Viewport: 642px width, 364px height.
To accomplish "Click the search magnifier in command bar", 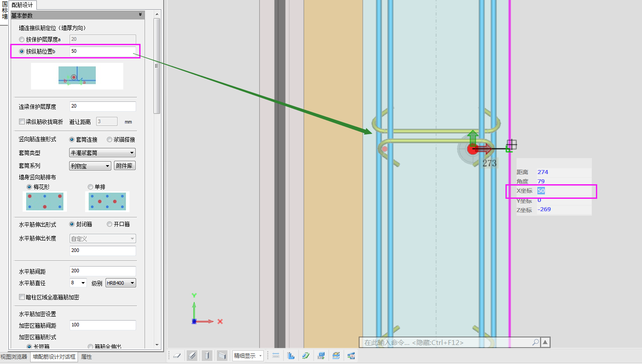I will 535,342.
